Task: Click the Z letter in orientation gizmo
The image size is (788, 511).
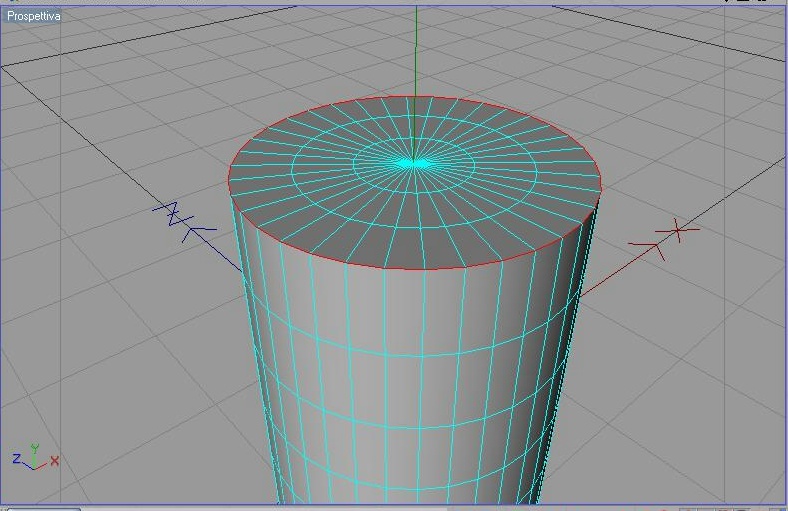Action: pos(17,458)
